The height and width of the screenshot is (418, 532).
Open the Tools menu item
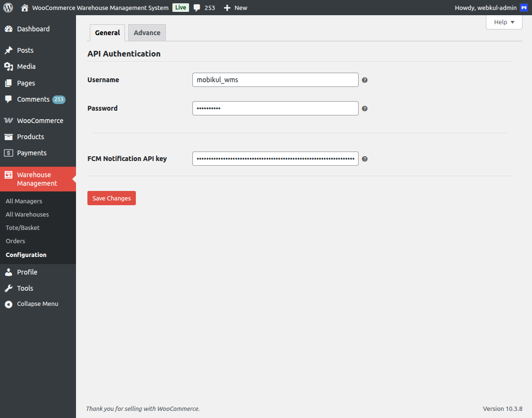[25, 288]
